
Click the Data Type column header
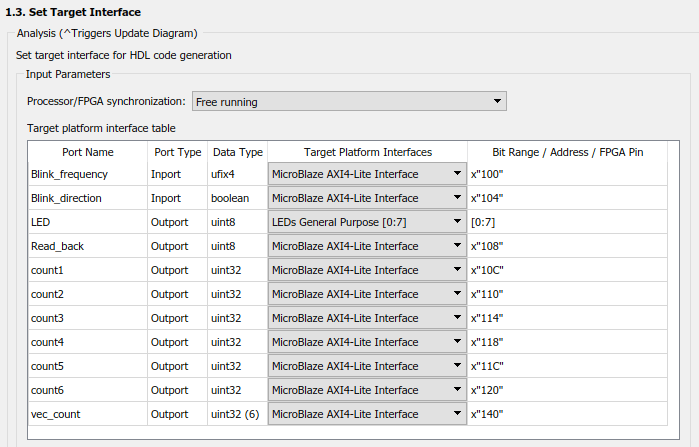pos(237,152)
